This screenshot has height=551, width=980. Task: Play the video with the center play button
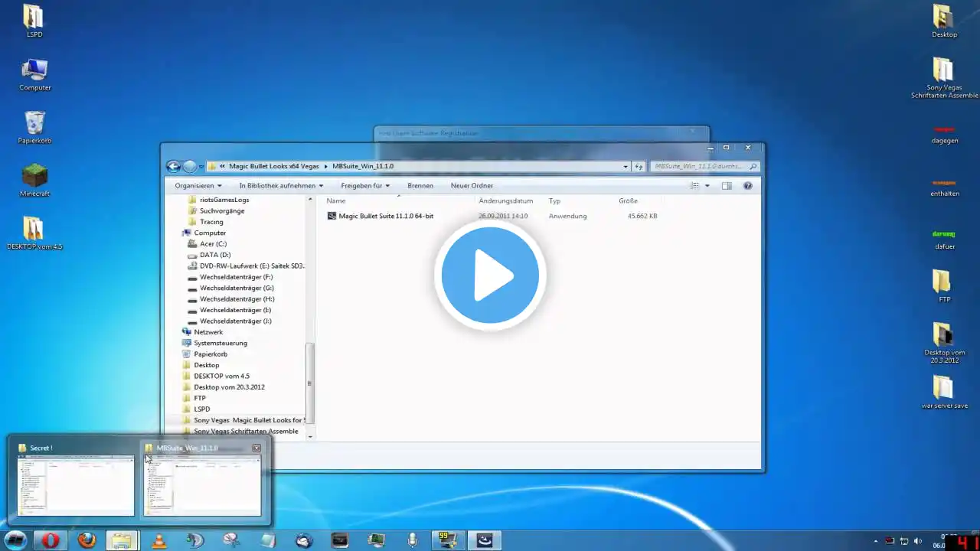[490, 275]
